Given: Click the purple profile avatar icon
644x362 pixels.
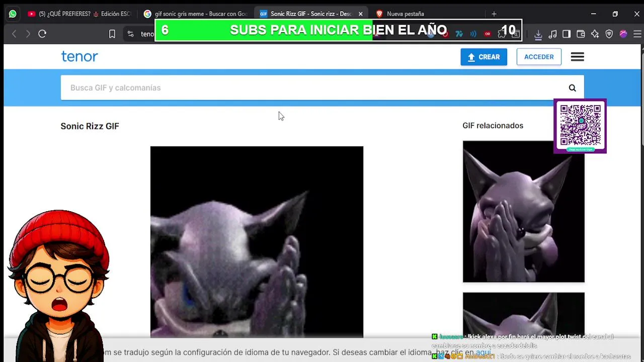Looking at the screenshot, I should [623, 34].
